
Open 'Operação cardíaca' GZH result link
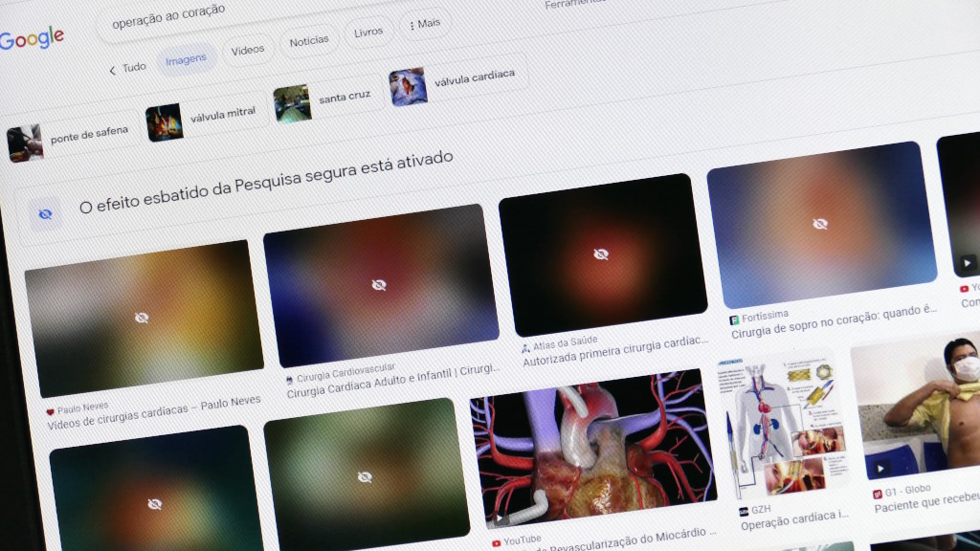click(x=794, y=519)
